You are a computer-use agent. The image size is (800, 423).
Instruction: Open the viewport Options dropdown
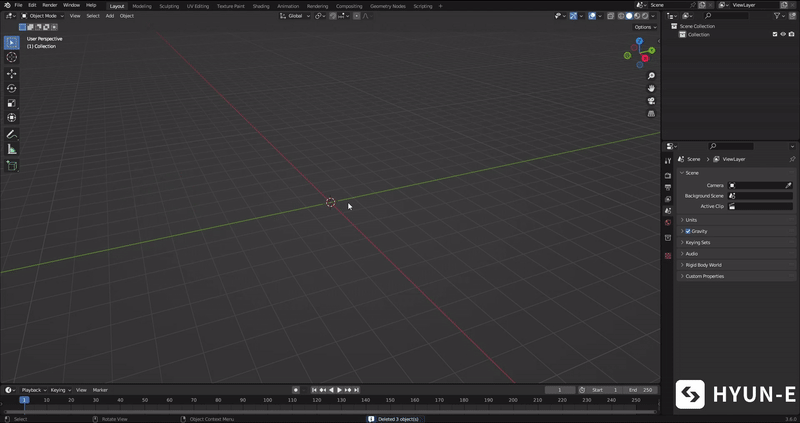tap(645, 27)
